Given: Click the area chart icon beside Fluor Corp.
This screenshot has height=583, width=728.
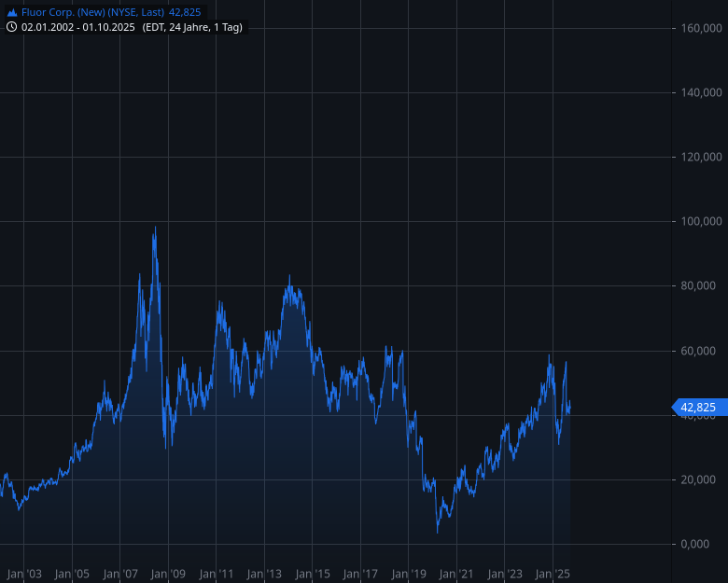Looking at the screenshot, I should point(12,12).
